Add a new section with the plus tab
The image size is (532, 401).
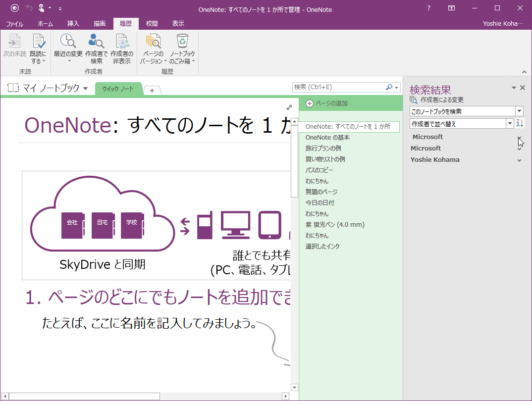pyautogui.click(x=152, y=91)
